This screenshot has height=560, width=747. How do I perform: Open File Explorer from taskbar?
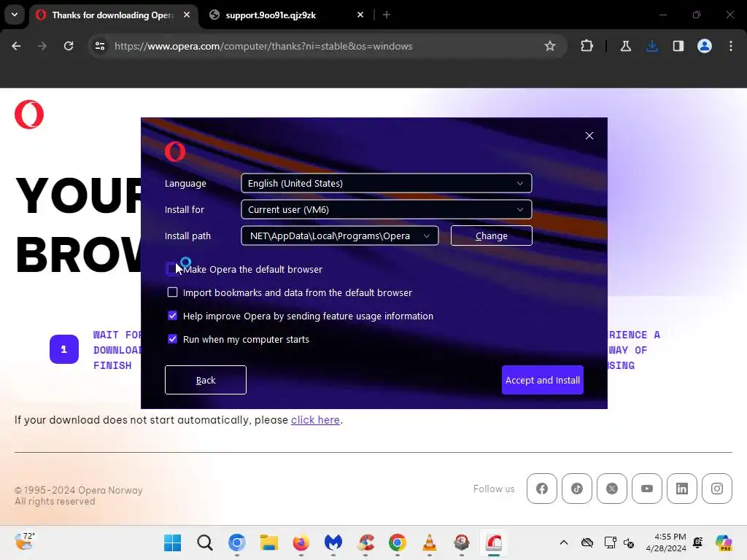[x=268, y=542]
